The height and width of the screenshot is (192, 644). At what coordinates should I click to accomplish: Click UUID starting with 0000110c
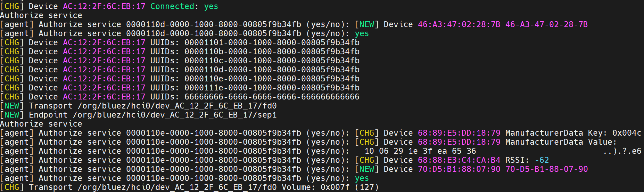(x=272, y=61)
